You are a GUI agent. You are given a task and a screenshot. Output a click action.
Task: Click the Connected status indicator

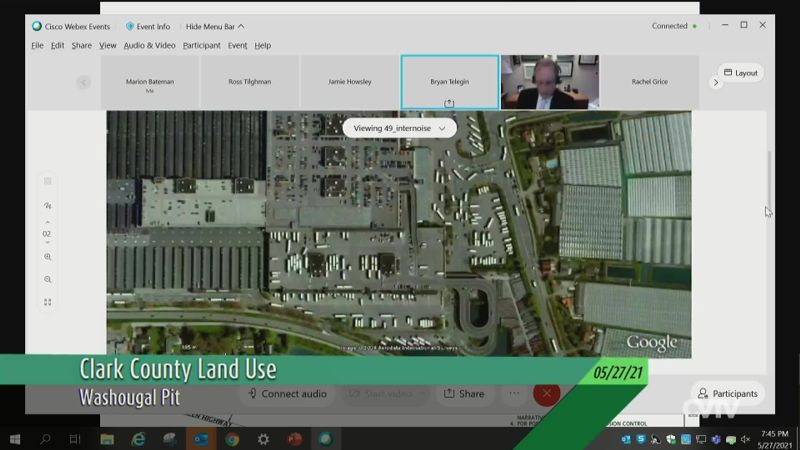point(674,26)
